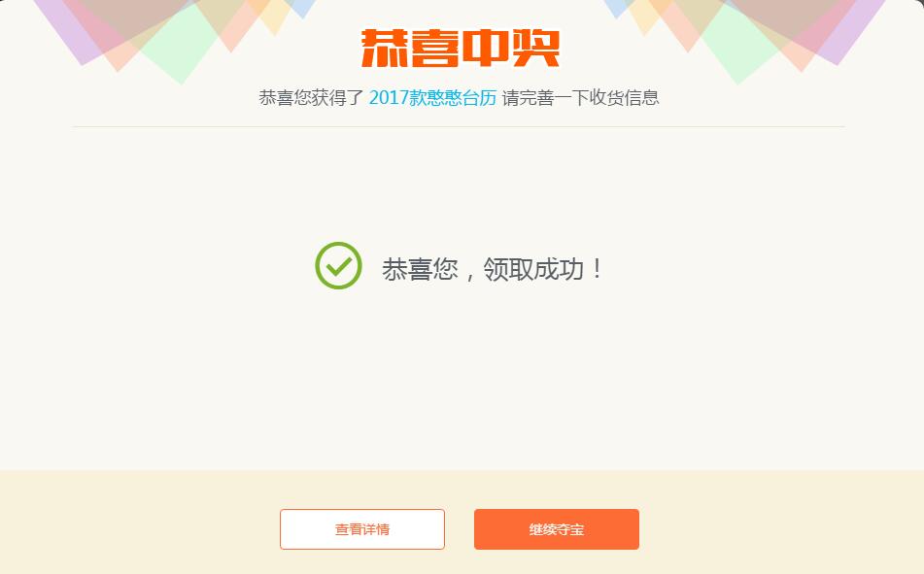The image size is (924, 574).
Task: Click the horizontal divider line below subtitle
Action: click(459, 126)
